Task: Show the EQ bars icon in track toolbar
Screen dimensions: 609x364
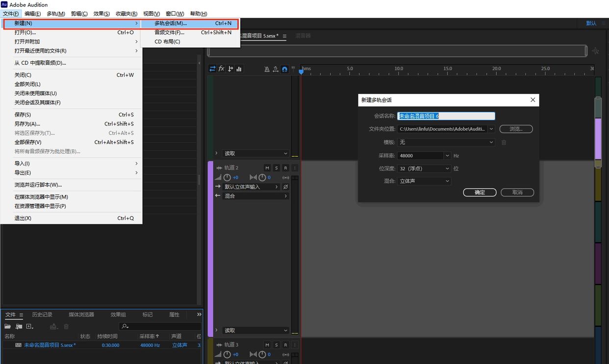Action: tap(239, 69)
